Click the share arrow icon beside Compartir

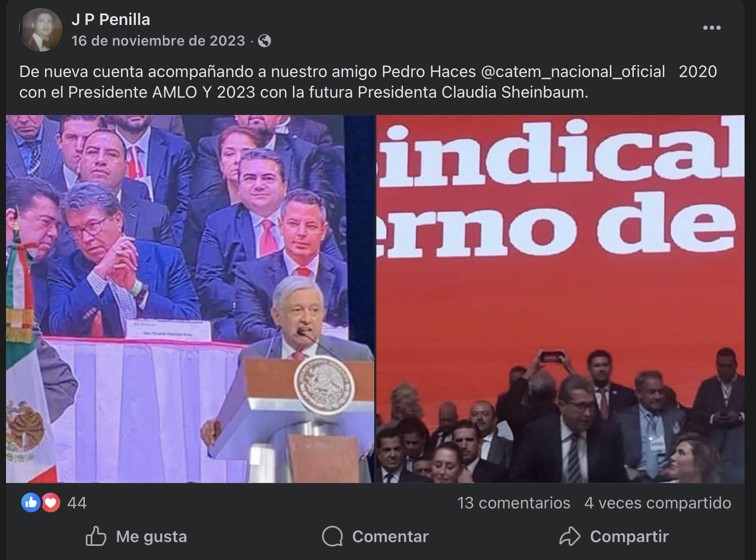[x=570, y=536]
